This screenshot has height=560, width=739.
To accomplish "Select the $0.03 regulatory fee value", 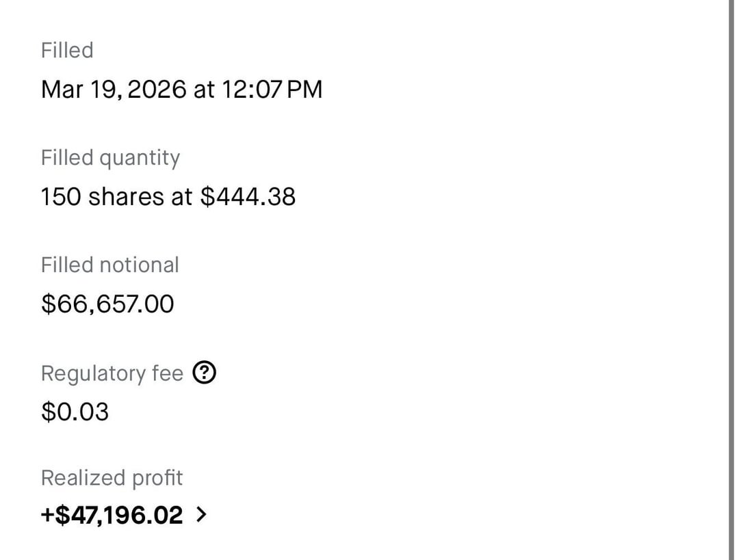I will (75, 412).
